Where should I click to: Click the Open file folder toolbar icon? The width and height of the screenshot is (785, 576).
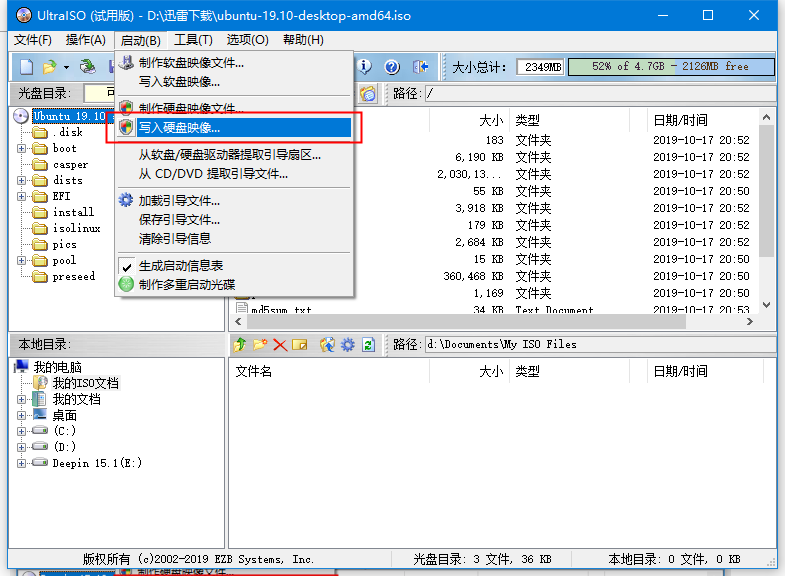tap(50, 67)
